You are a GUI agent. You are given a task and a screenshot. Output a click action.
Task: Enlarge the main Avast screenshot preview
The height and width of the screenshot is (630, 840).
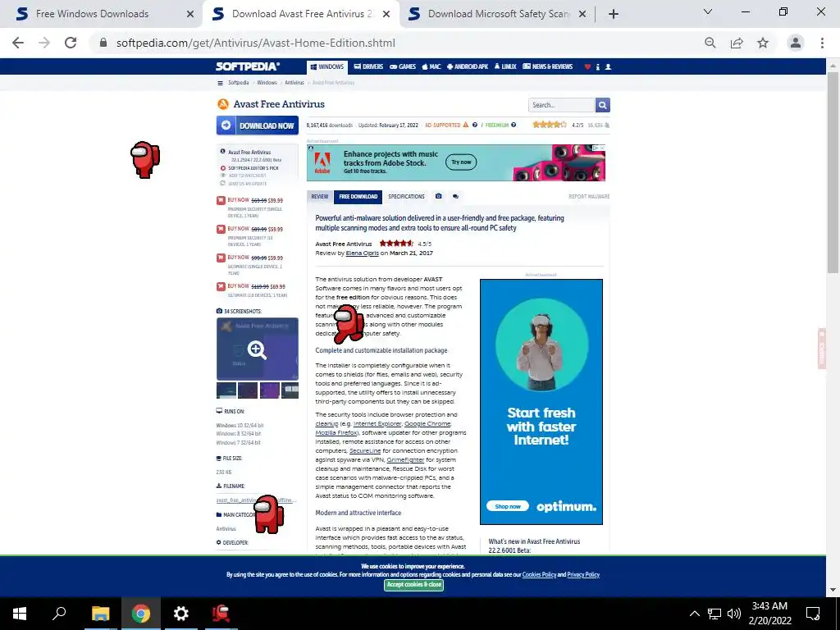257,349
